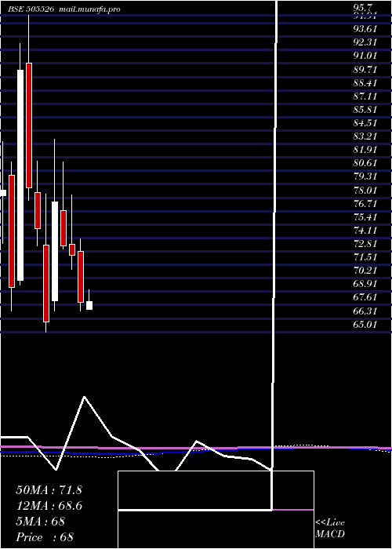Click the last small white candle near 66.31
This screenshot has height=549, width=392.
click(89, 305)
